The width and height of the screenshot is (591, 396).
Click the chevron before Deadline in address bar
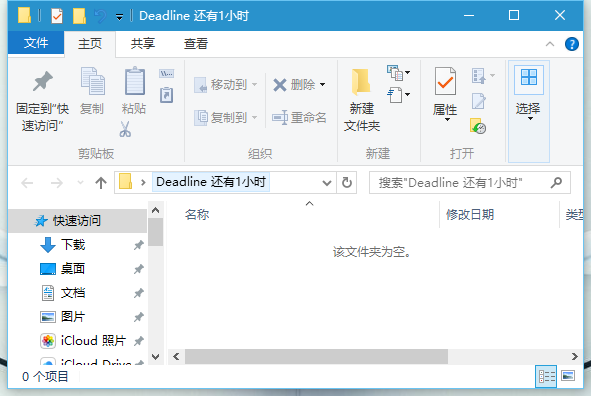(143, 183)
